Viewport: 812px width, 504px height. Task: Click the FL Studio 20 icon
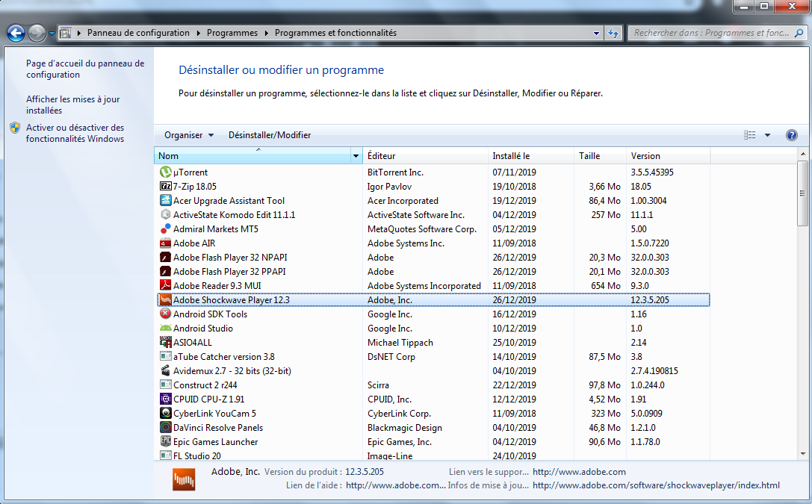pyautogui.click(x=165, y=455)
